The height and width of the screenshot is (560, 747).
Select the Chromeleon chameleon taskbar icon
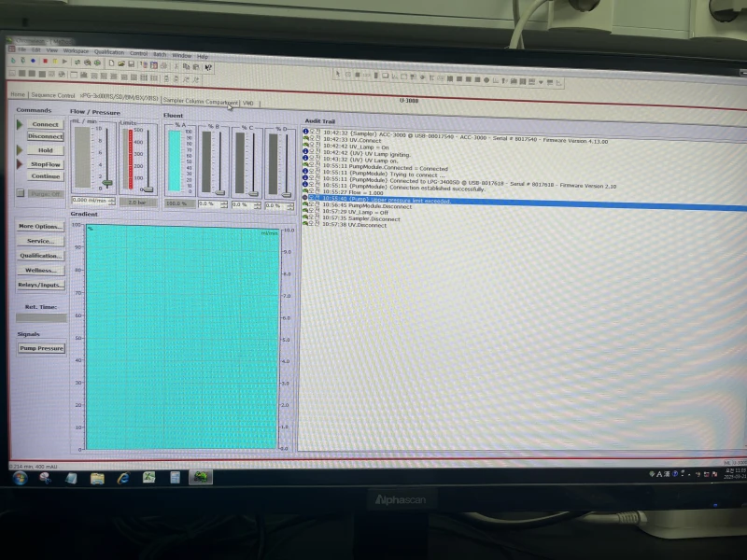pyautogui.click(x=201, y=477)
